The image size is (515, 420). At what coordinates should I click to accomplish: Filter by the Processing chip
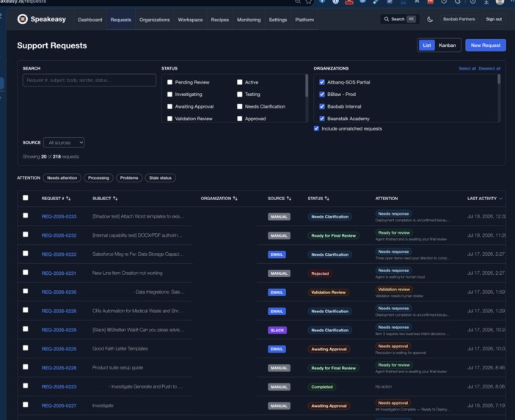98,178
